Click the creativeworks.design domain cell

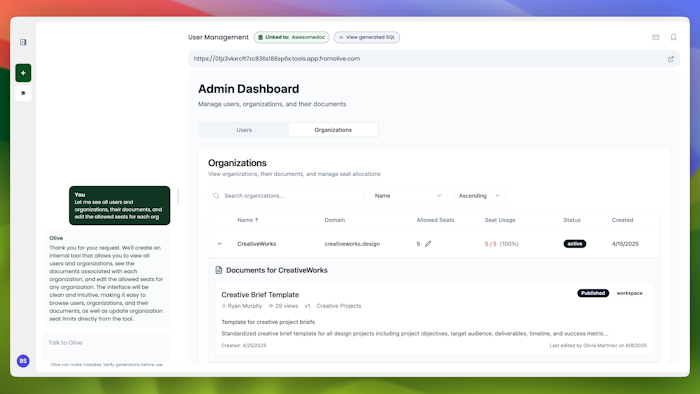tap(352, 244)
